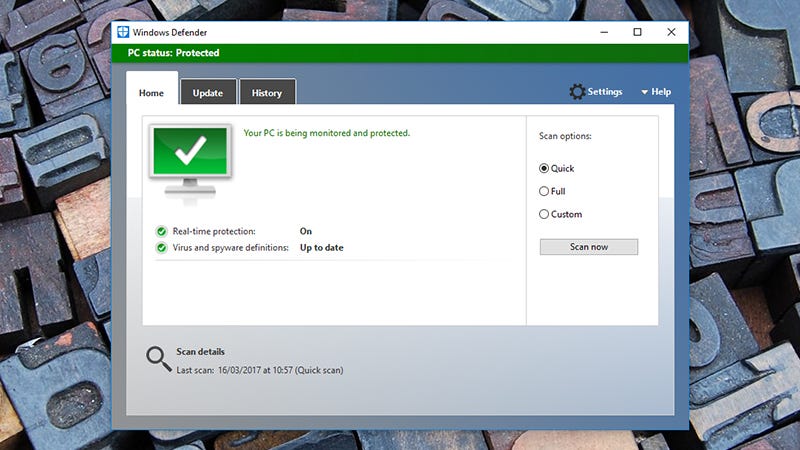
Task: Click the 'Windows Defender' window title text
Action: pyautogui.click(x=170, y=33)
